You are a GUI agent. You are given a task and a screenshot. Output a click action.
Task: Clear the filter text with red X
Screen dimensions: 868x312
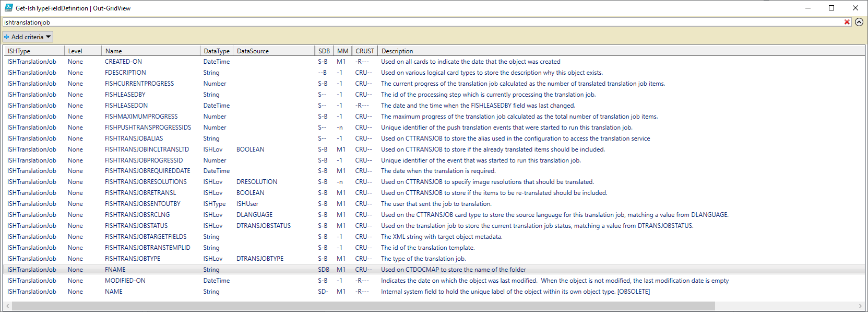[x=847, y=22]
